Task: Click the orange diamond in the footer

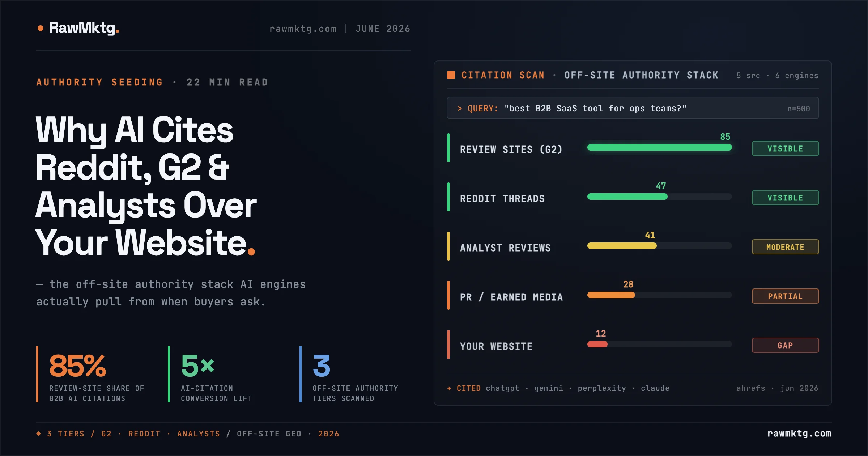Action: click(x=39, y=434)
